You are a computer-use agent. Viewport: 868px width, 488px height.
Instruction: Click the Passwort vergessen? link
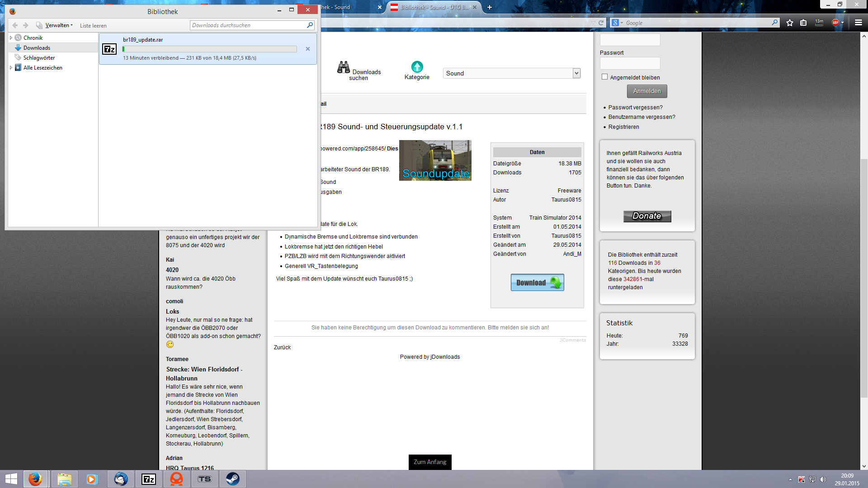click(x=635, y=108)
